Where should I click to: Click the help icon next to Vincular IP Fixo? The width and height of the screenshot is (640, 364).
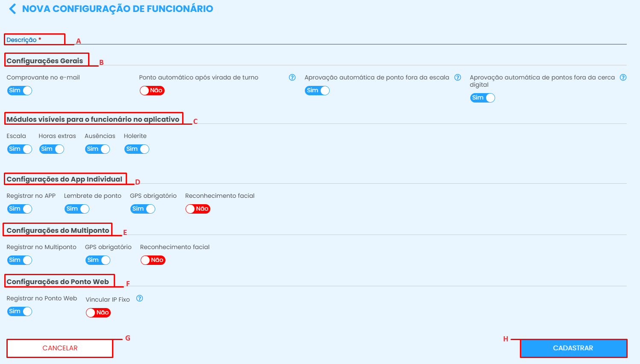[x=139, y=299]
